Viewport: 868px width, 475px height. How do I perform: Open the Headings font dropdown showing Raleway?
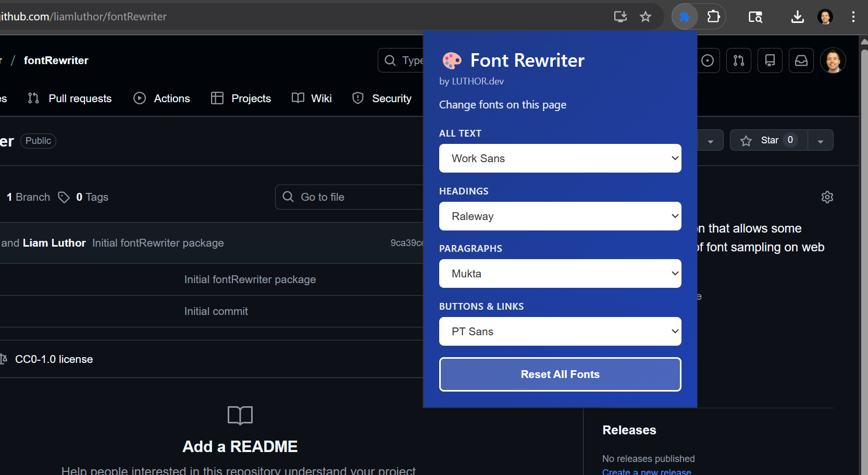(560, 216)
